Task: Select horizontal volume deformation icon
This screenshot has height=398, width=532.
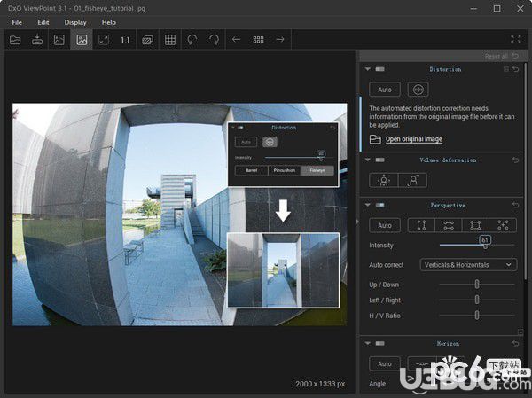Action: coord(384,180)
